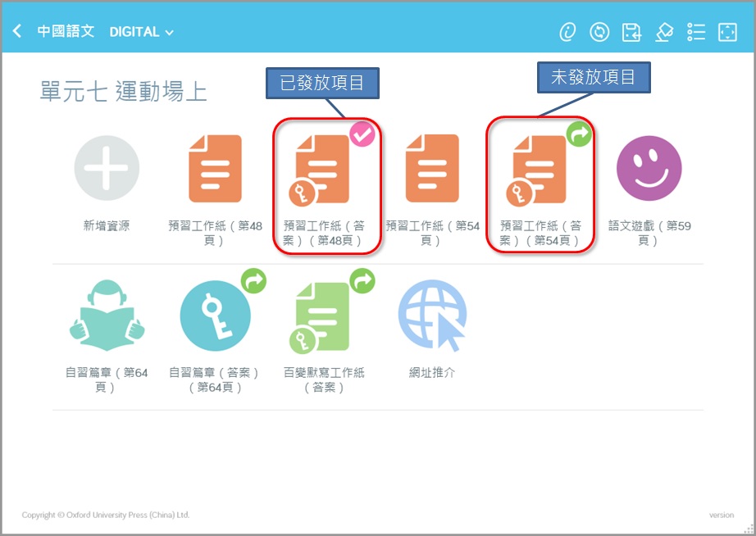Screen dimensions: 756x536
Task: Open 自習篇章（第64頁）reading icon
Action: pyautogui.click(x=107, y=316)
